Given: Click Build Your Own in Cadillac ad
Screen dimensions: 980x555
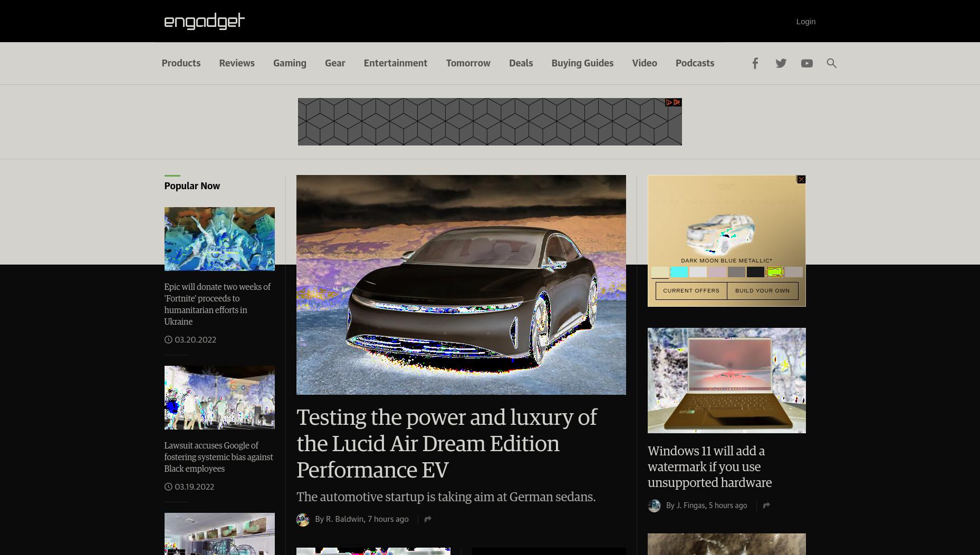Looking at the screenshot, I should click(762, 290).
